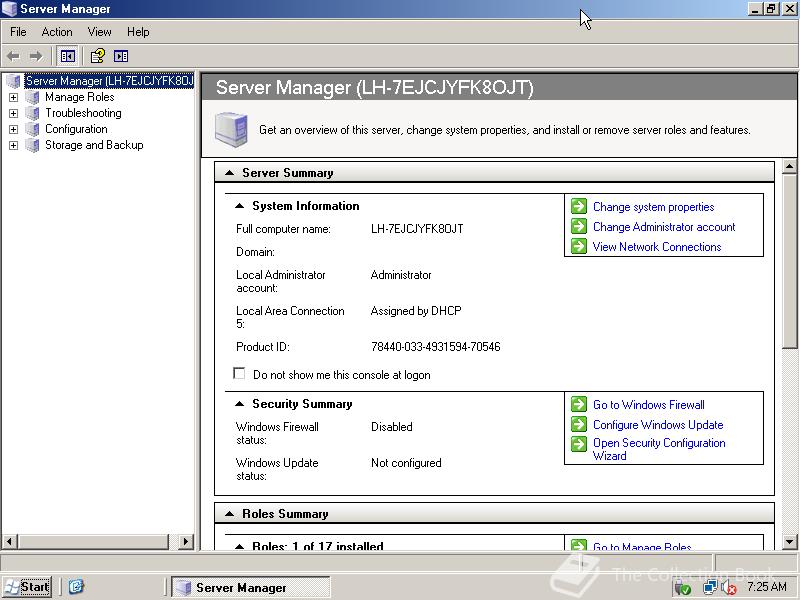
Task: Follow Go to Windows Firewall link
Action: [648, 405]
